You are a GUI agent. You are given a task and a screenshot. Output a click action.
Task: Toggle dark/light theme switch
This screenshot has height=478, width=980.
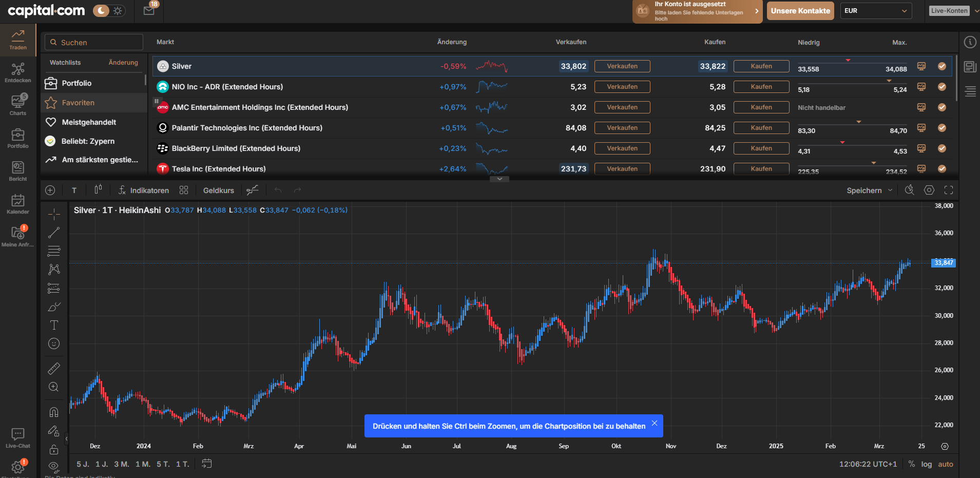(x=109, y=11)
